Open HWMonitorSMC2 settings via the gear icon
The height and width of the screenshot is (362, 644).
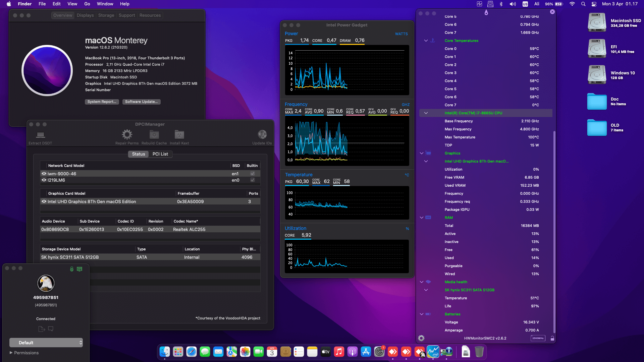[x=421, y=339]
